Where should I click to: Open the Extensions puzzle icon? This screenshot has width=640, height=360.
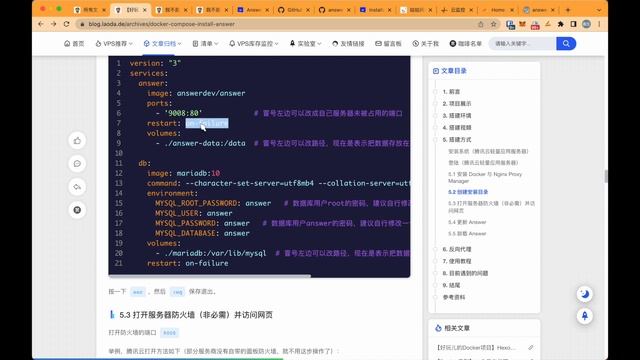click(560, 24)
